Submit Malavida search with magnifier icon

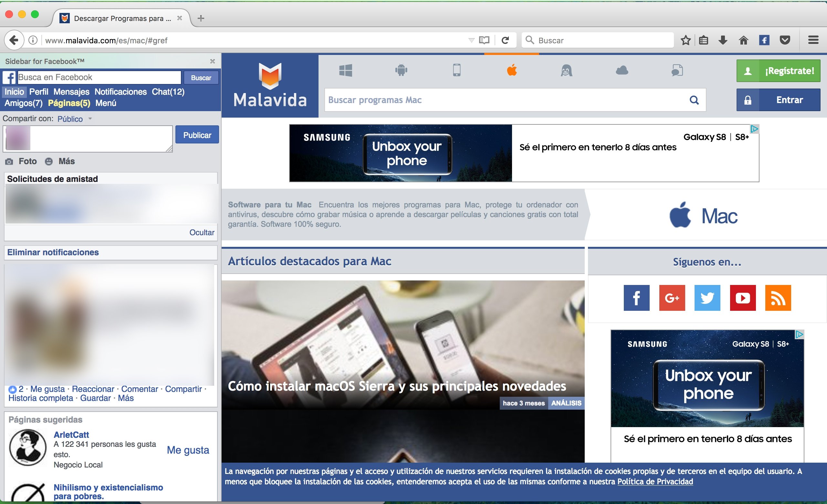point(694,100)
